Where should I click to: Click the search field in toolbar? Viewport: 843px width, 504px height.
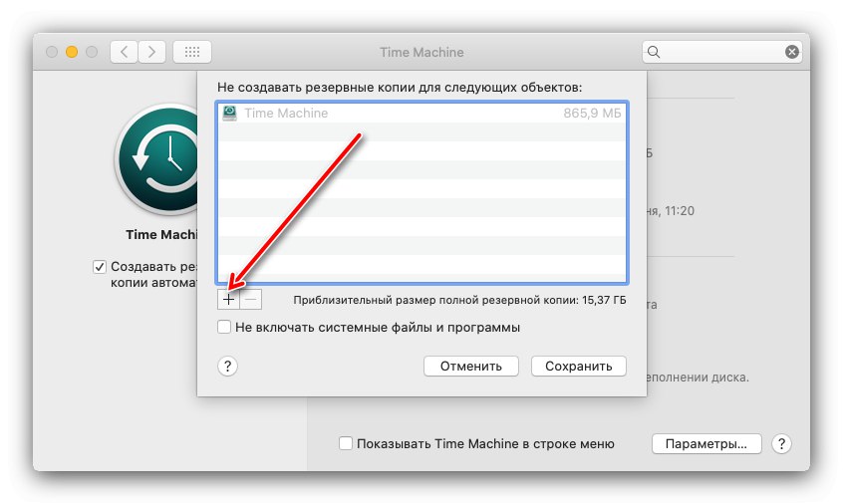(722, 52)
